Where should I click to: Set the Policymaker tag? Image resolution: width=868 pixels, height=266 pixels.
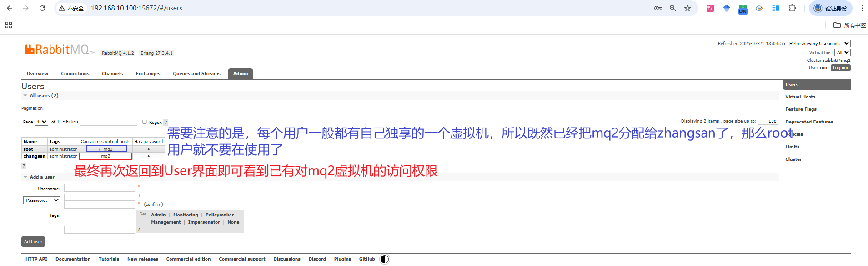220,215
